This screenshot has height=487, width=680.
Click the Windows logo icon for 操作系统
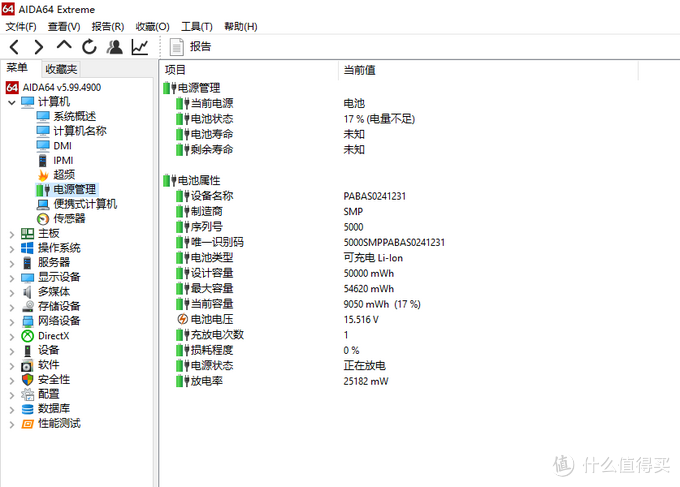pyautogui.click(x=27, y=248)
